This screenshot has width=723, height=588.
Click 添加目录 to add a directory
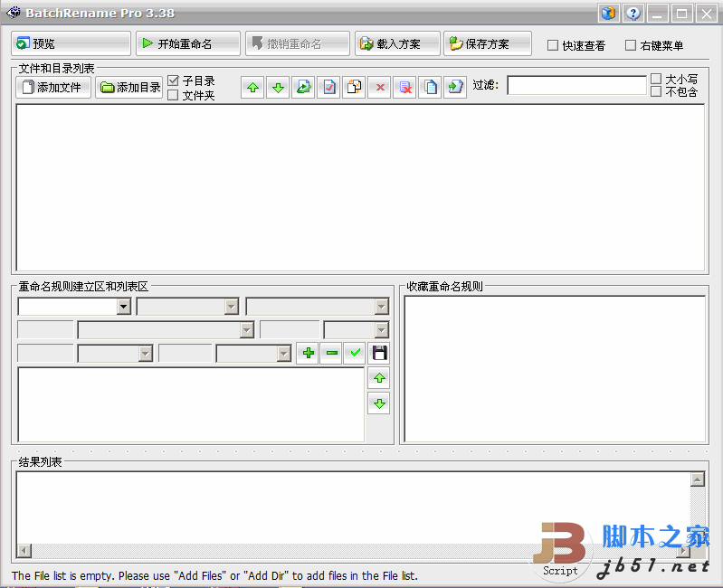tap(129, 87)
